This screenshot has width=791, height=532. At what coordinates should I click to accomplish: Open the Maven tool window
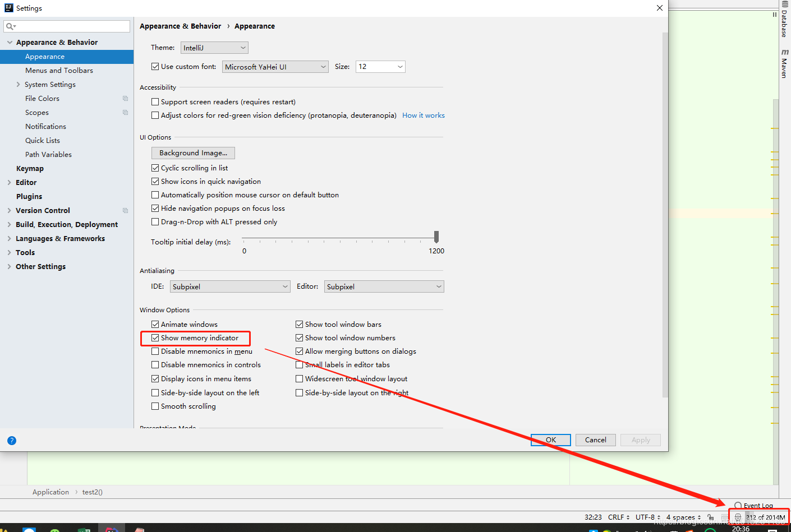pyautogui.click(x=784, y=63)
